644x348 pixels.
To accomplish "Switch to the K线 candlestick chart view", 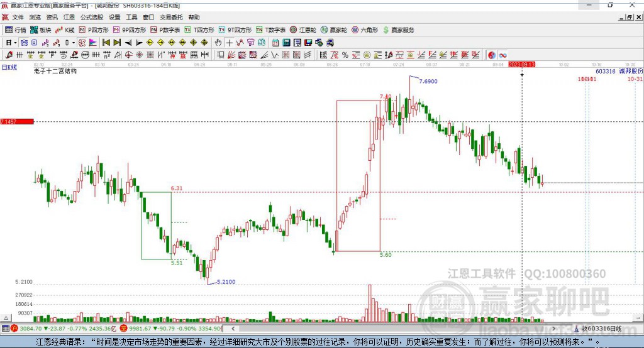I will pyautogui.click(x=65, y=30).
